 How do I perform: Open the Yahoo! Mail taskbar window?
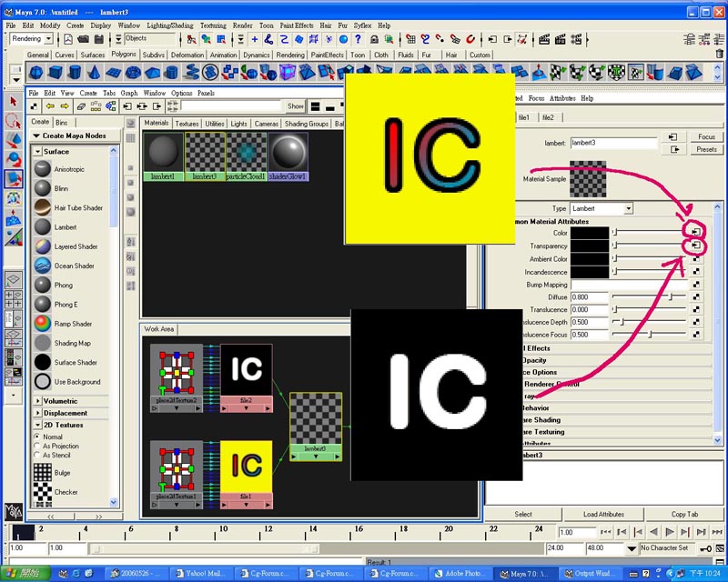[x=200, y=574]
